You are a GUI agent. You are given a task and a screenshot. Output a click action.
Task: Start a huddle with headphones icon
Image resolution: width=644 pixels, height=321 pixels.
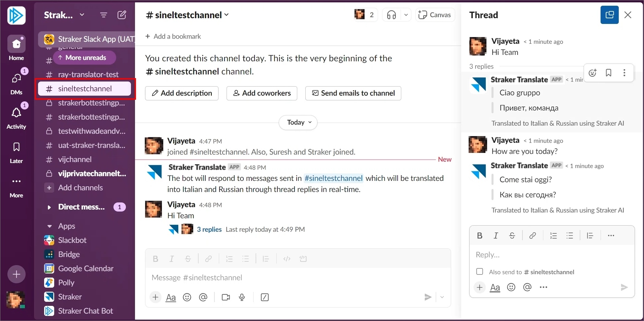click(392, 15)
